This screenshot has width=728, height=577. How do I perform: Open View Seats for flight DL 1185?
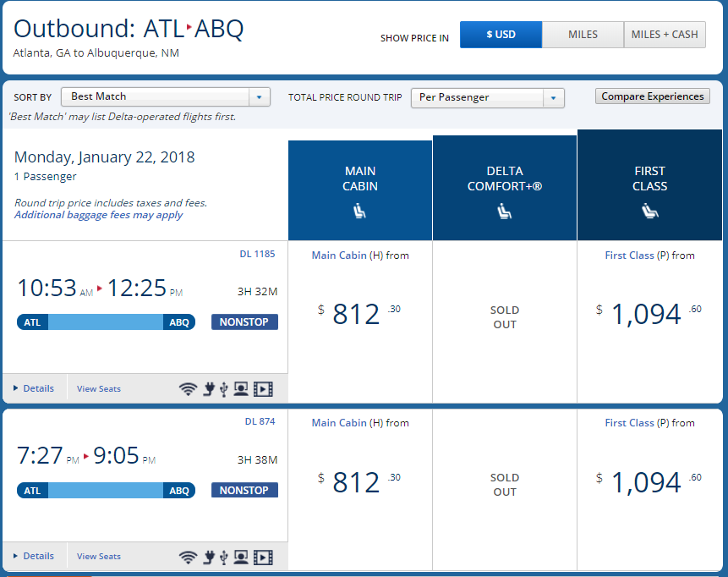(x=99, y=389)
